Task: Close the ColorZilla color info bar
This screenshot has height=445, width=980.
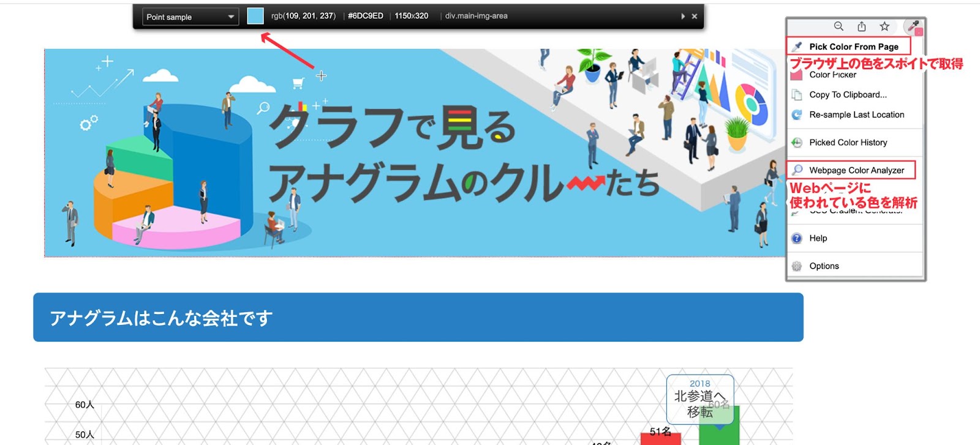Action: [695, 17]
